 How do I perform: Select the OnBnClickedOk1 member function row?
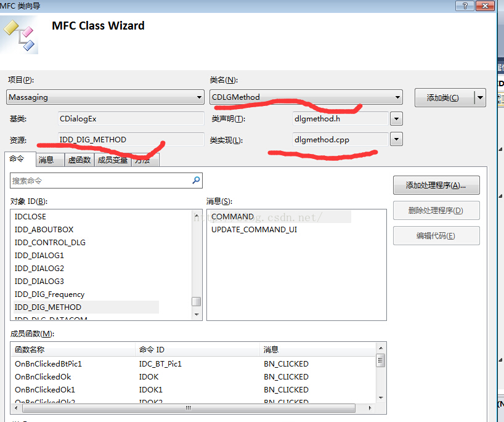click(x=193, y=389)
